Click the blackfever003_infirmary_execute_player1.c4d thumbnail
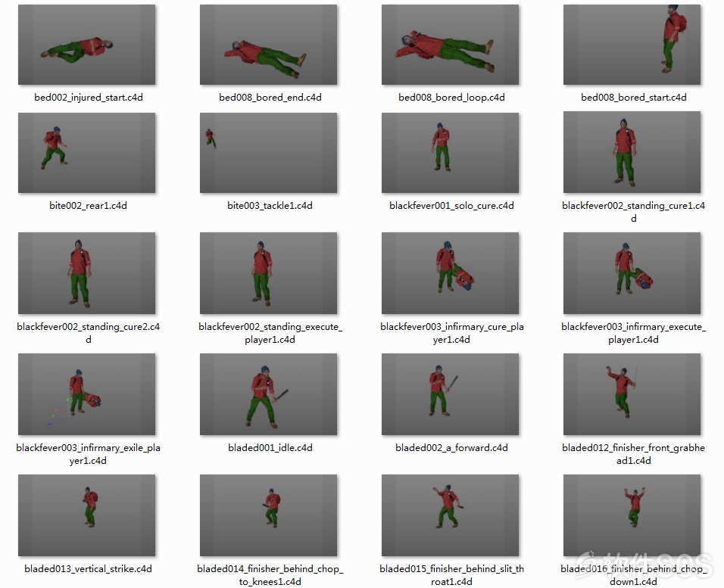724x588 pixels. click(x=632, y=273)
